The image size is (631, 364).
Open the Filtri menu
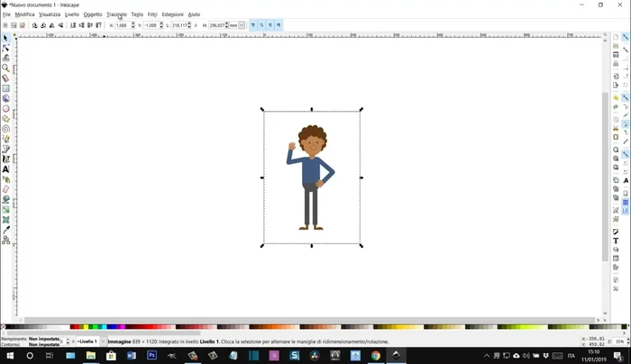coord(152,14)
